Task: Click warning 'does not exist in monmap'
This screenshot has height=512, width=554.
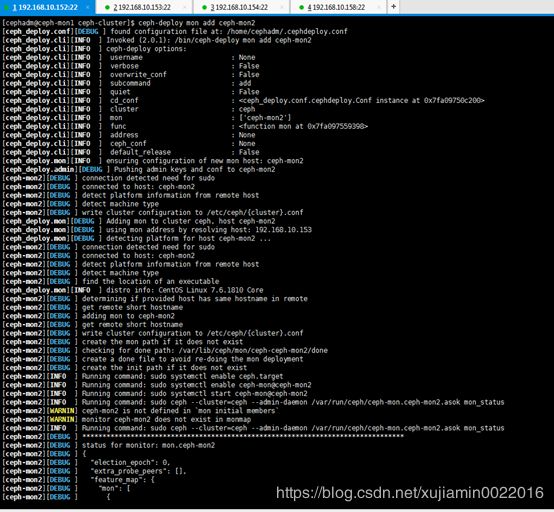Action: click(127, 419)
